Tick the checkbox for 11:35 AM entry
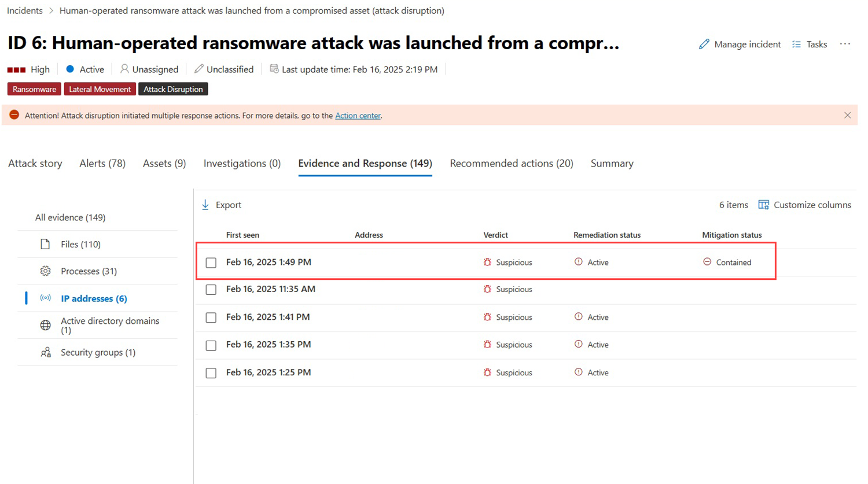Screen dimensions: 868x484 coord(211,290)
